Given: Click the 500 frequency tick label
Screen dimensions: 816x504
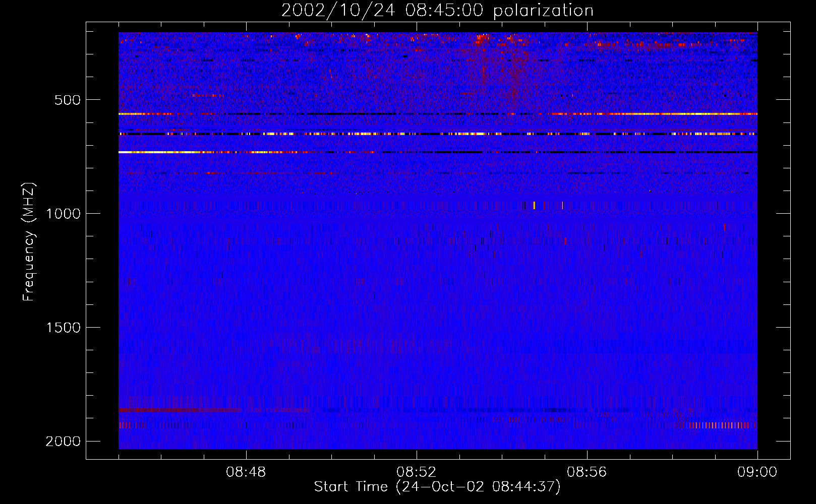Looking at the screenshot, I should pos(68,100).
